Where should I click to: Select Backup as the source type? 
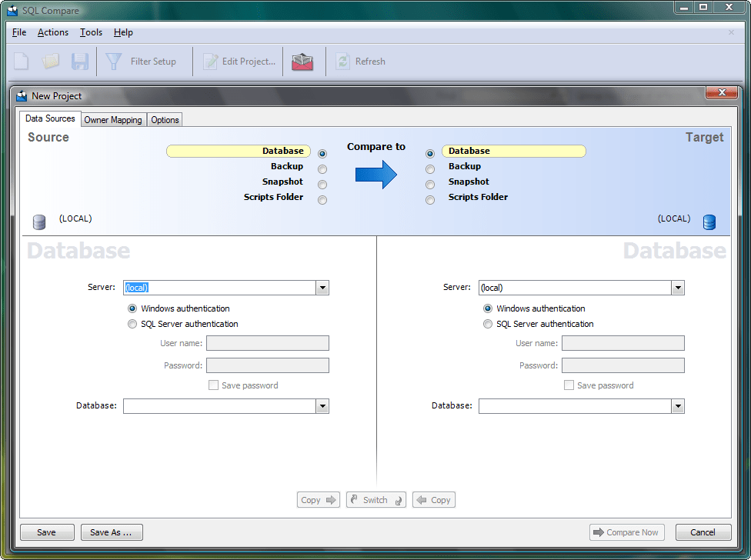[x=322, y=168]
